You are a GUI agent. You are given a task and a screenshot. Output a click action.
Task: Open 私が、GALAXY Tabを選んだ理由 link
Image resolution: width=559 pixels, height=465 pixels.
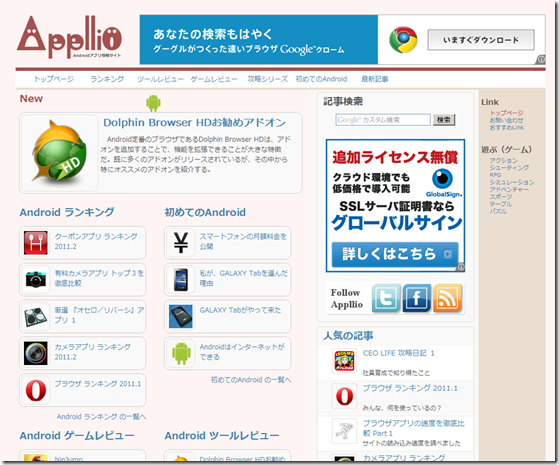coord(243,278)
